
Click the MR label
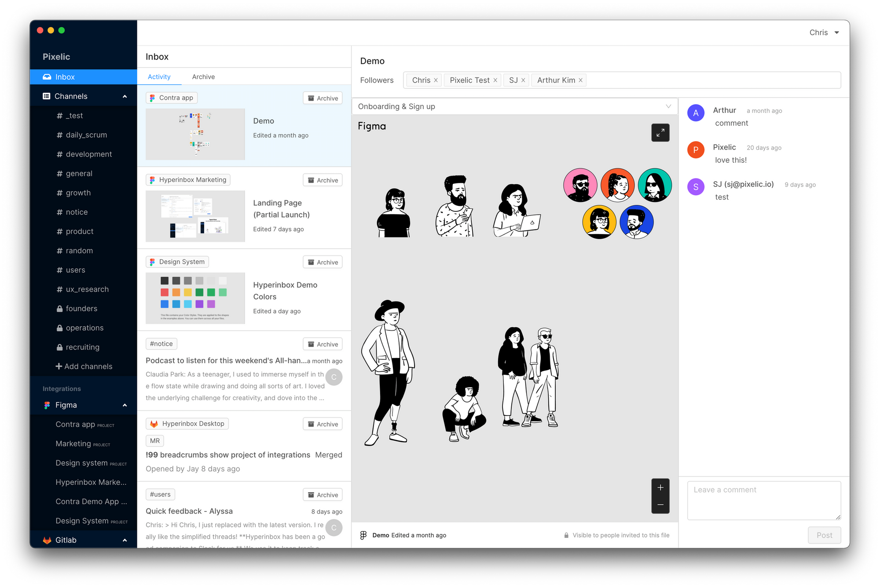tap(155, 441)
